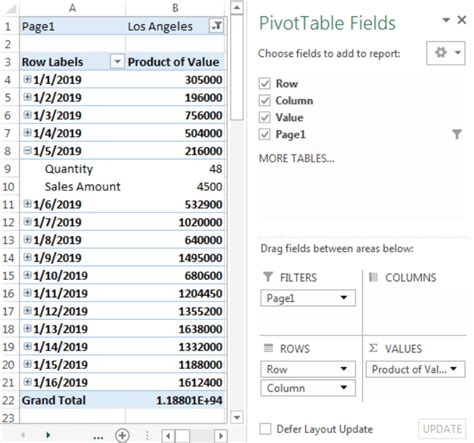Uncheck the Value field checkbox

click(265, 117)
